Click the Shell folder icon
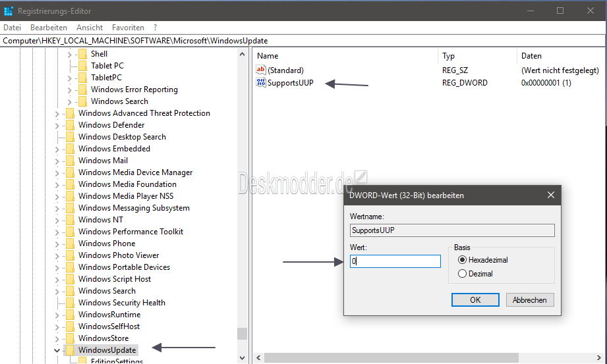607x364 pixels. tap(82, 54)
